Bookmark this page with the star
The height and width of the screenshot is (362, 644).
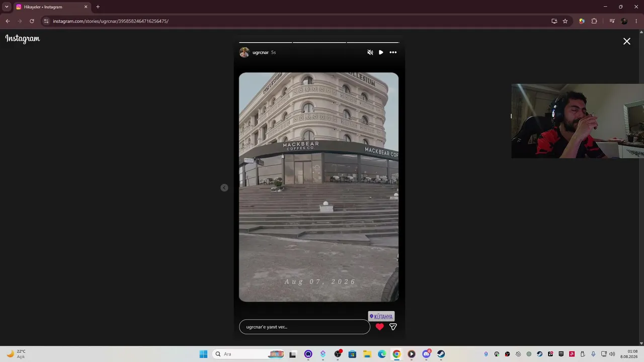(x=565, y=21)
